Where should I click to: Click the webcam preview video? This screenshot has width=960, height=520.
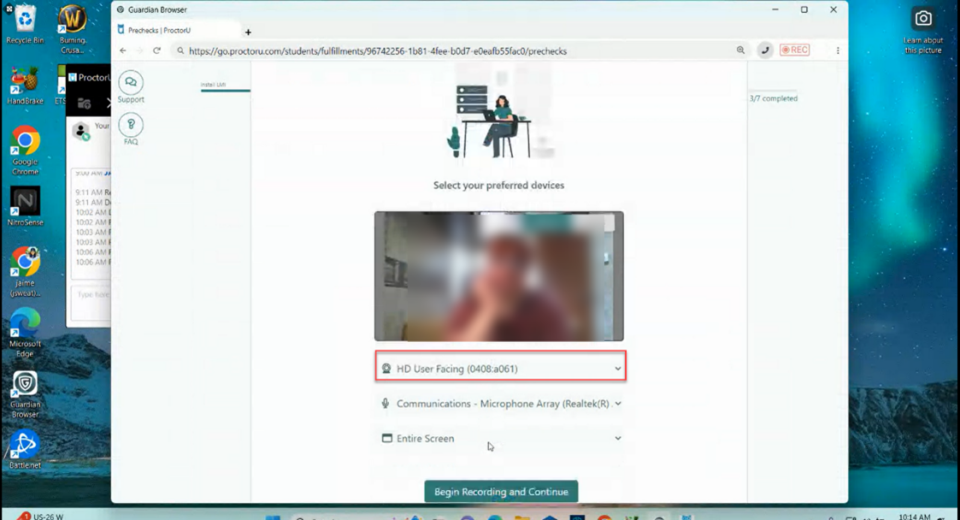click(499, 276)
